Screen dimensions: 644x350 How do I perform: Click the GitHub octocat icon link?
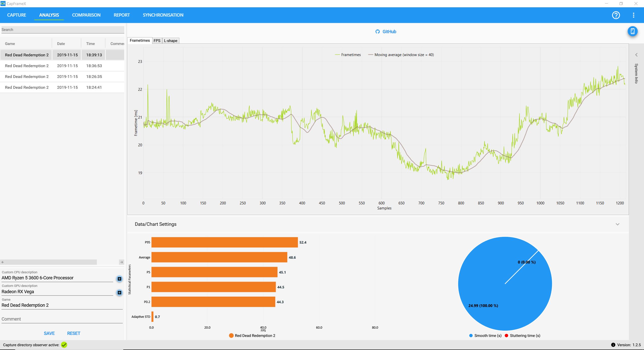click(377, 32)
